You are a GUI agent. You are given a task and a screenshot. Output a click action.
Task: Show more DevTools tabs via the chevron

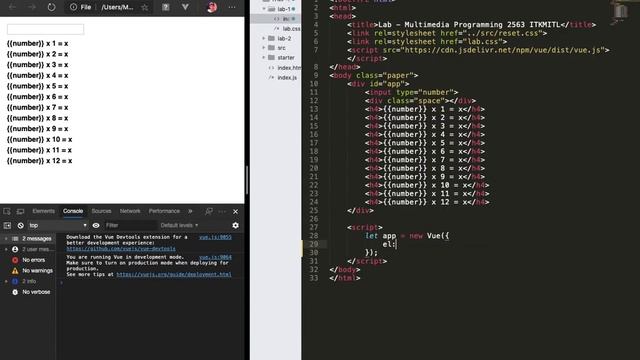(x=190, y=211)
